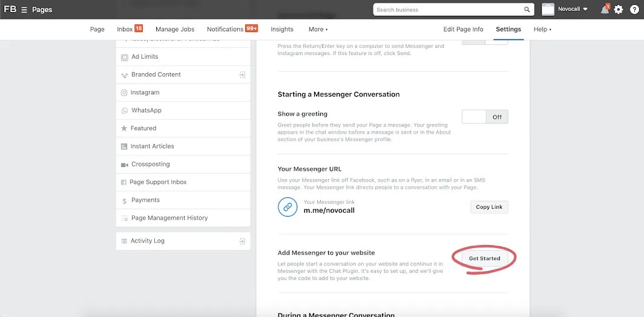The width and height of the screenshot is (644, 317).
Task: Click the Starting a Messenger Conversation heading
Action: [338, 94]
